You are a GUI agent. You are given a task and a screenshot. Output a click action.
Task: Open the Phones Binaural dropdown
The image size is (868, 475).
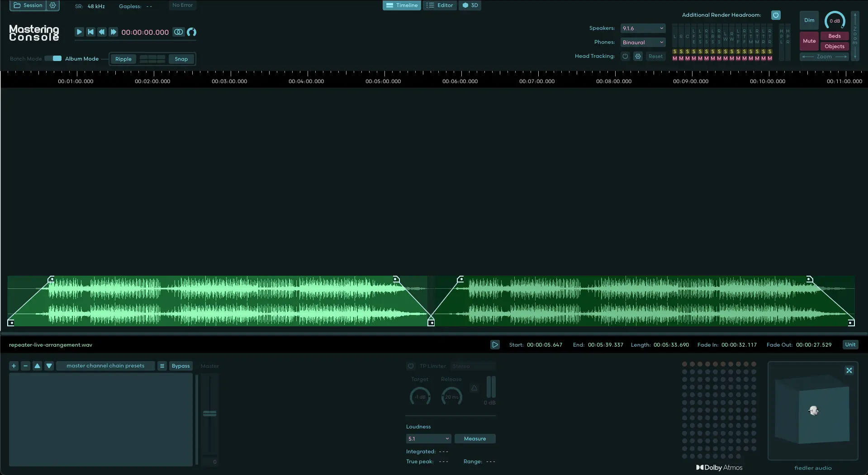642,42
